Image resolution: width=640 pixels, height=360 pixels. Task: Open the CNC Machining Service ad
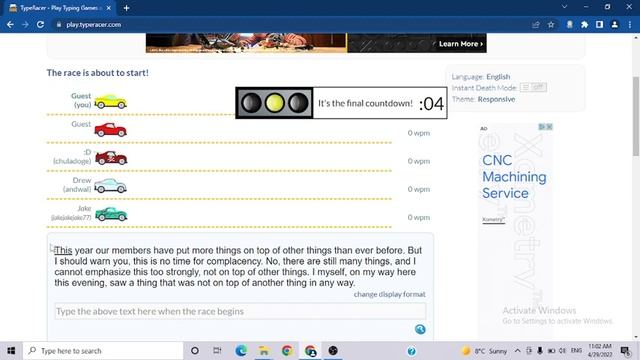pos(514,177)
